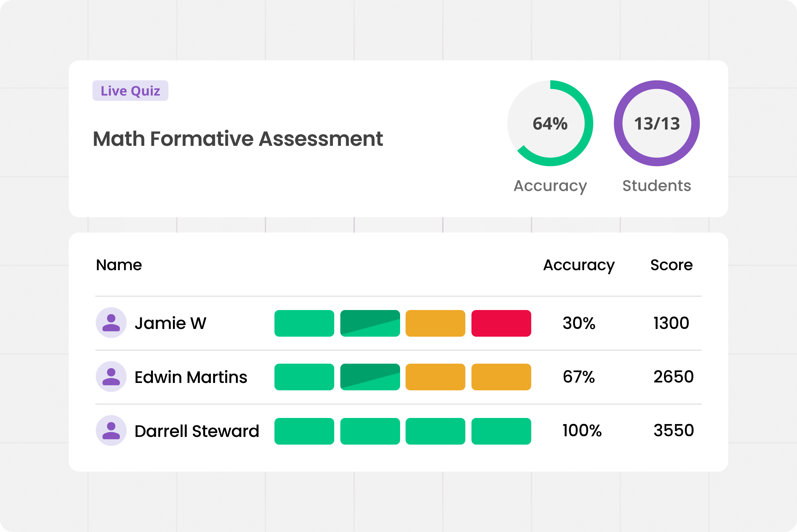Viewport: 797px width, 532px height.
Task: Click Jamie W's 30% accuracy value
Action: 579,323
